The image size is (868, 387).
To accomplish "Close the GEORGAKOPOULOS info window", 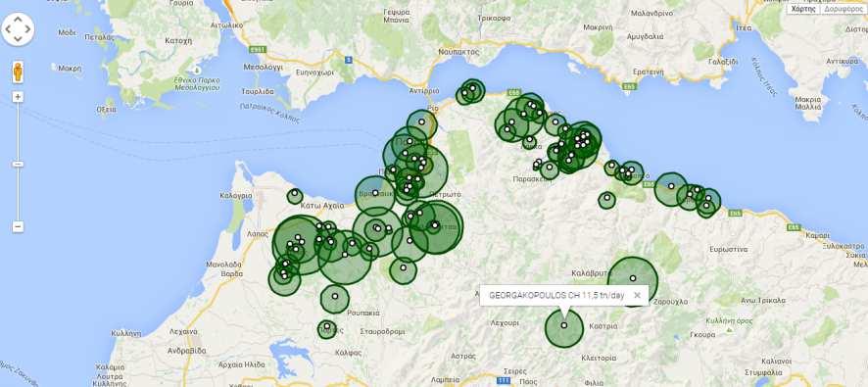I will 637,295.
